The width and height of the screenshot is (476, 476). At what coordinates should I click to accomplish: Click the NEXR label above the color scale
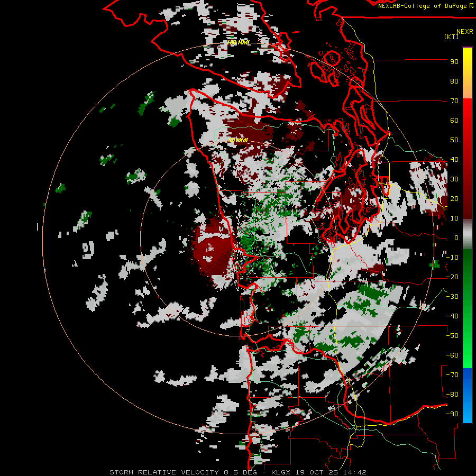click(x=465, y=31)
